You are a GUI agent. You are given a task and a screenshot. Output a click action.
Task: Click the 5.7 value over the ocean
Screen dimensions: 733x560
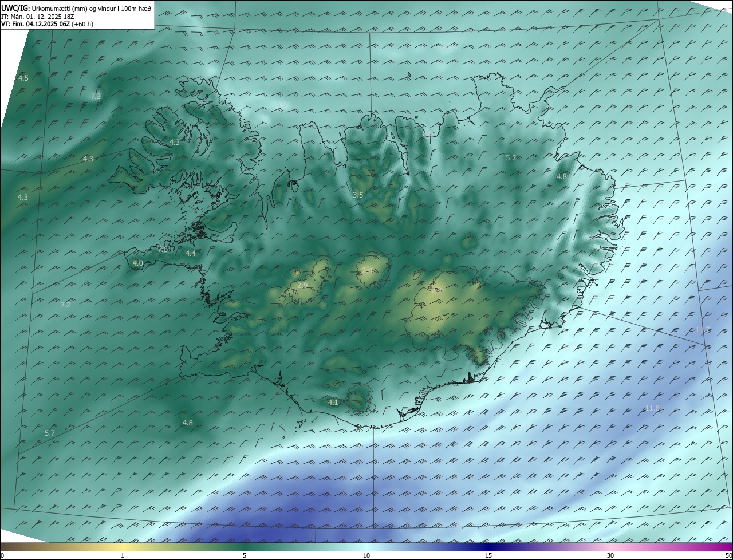coord(50,433)
